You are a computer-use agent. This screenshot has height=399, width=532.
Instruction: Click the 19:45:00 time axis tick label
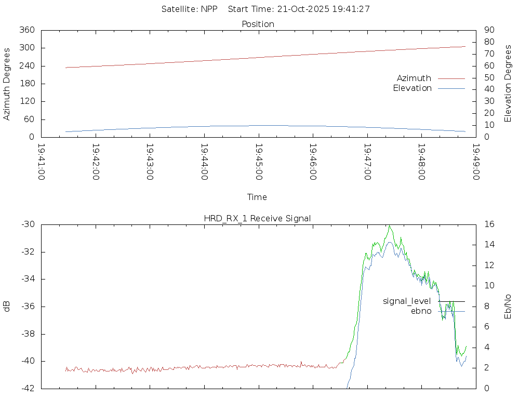[259, 162]
